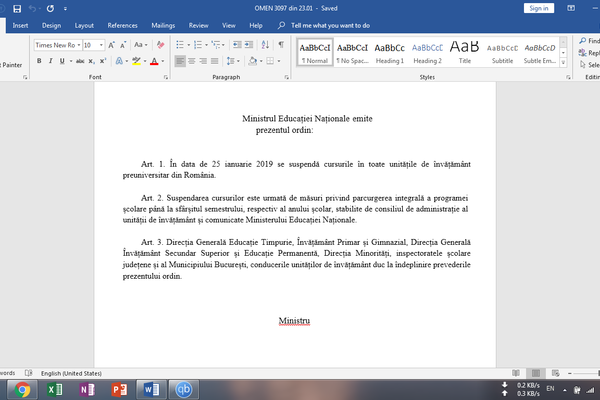Image resolution: width=600 pixels, height=400 pixels.
Task: Open the Mailings tab
Action: pyautogui.click(x=163, y=26)
